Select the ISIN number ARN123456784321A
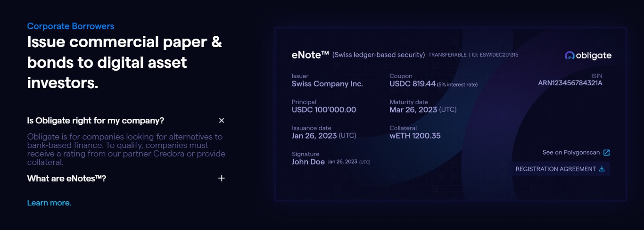644x230 pixels. pyautogui.click(x=570, y=83)
